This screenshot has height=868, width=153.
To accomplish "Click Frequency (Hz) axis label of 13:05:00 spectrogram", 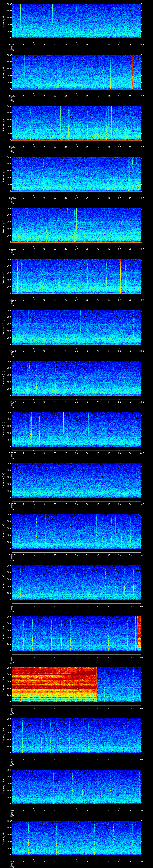I will point(3,225).
